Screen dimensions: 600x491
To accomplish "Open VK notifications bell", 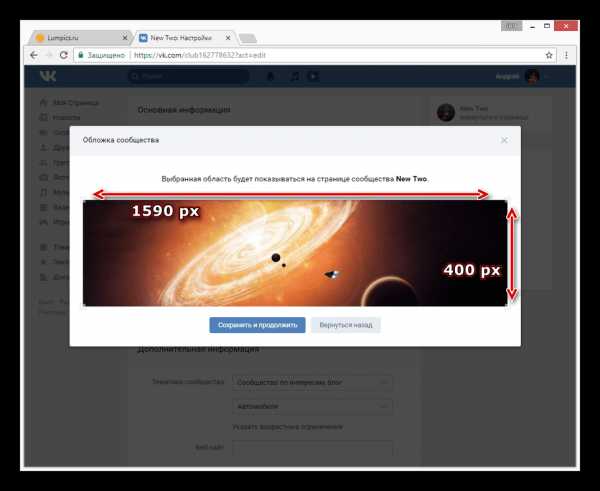I will (271, 77).
